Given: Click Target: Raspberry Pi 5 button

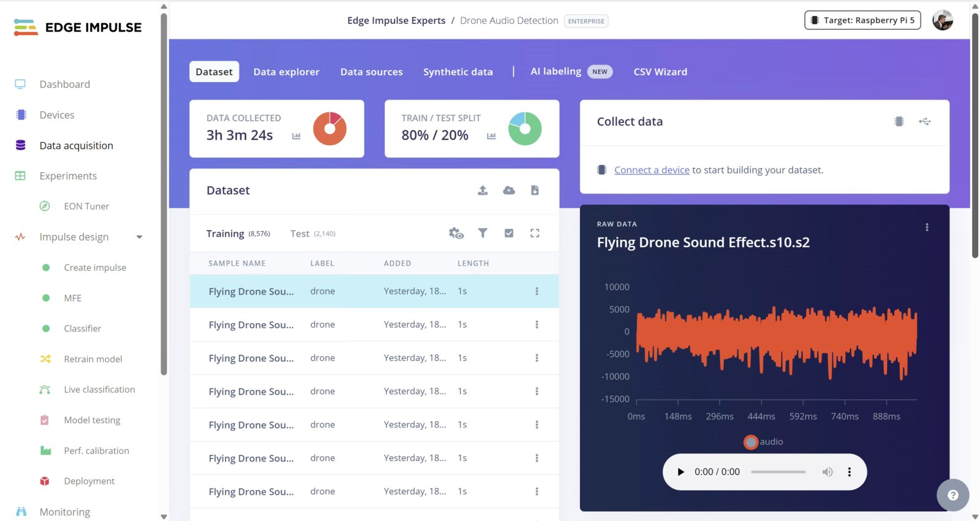Looking at the screenshot, I should click(x=862, y=20).
